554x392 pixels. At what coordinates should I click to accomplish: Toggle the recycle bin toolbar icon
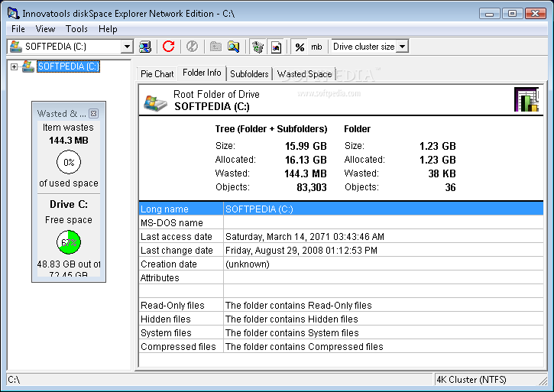(258, 47)
